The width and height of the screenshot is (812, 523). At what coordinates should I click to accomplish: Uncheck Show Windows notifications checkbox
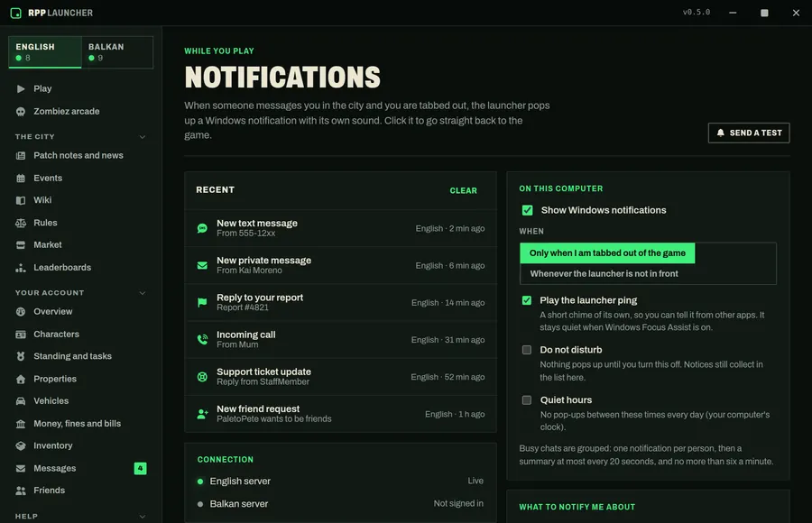(527, 210)
